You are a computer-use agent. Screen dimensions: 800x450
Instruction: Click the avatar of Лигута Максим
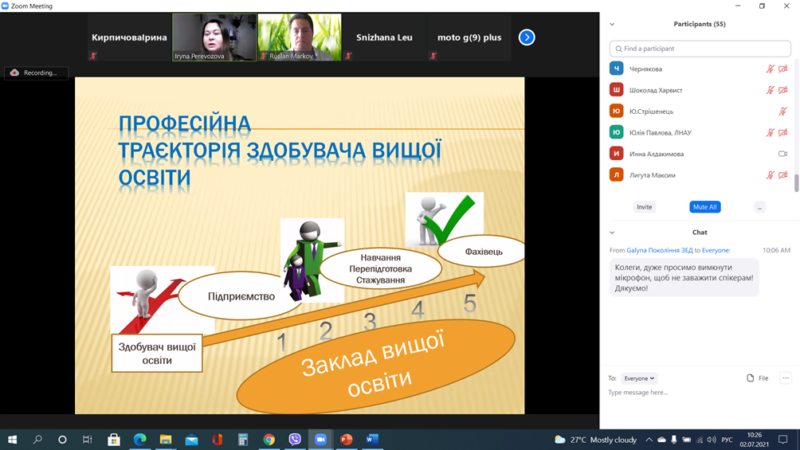pos(616,175)
